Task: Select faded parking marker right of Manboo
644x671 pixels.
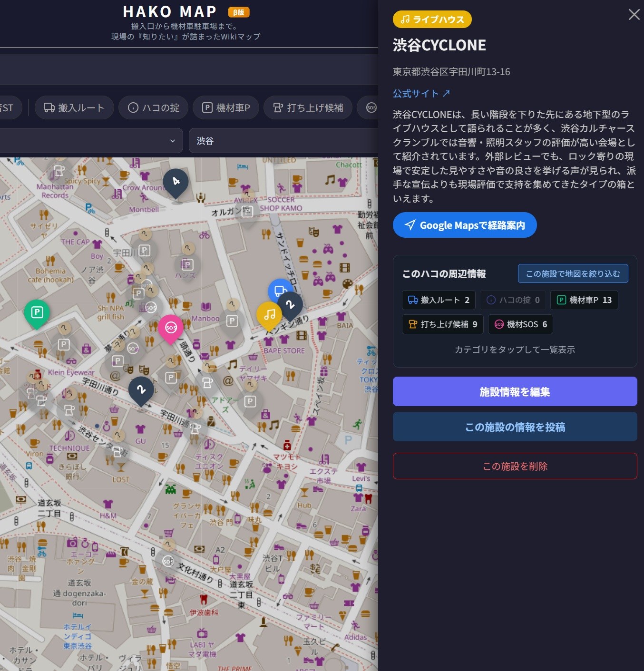Action: pyautogui.click(x=232, y=321)
